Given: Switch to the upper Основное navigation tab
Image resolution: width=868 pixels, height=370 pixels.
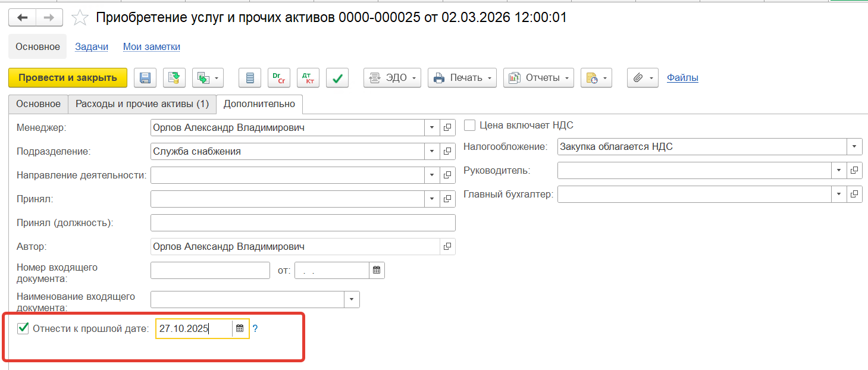Looking at the screenshot, I should pos(37,46).
